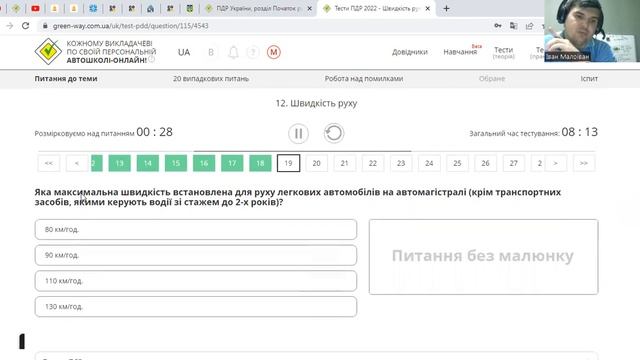Screen dimensions: 640x360
Task: Click the share page icon
Action: pos(529,26)
